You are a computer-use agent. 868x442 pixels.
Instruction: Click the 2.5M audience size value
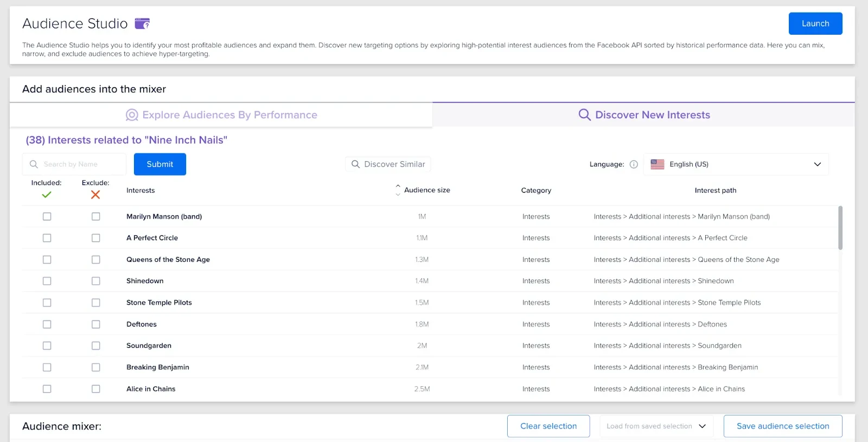click(x=422, y=389)
